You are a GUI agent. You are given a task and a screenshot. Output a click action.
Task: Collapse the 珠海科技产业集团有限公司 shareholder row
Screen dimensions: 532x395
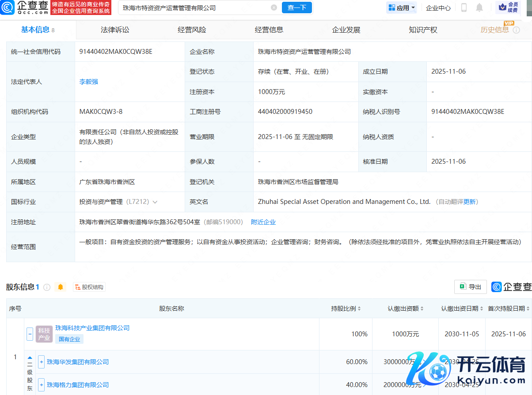click(30, 334)
